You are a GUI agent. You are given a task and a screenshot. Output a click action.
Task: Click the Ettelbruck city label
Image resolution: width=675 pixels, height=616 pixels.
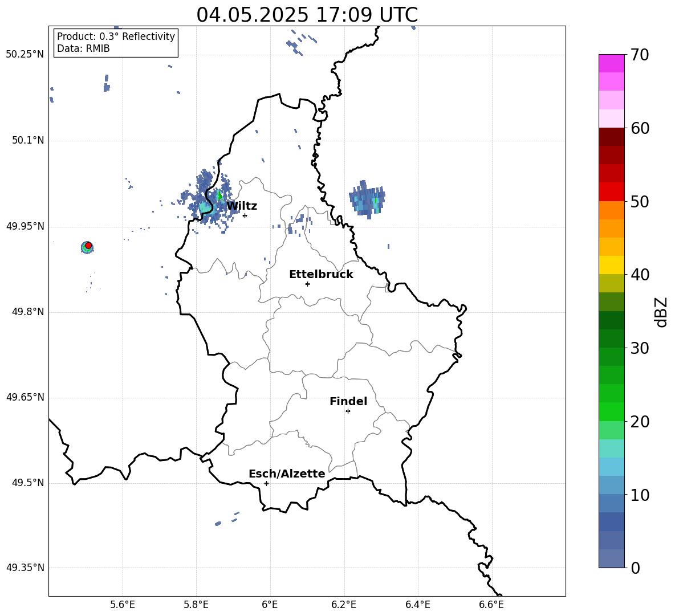coord(321,275)
